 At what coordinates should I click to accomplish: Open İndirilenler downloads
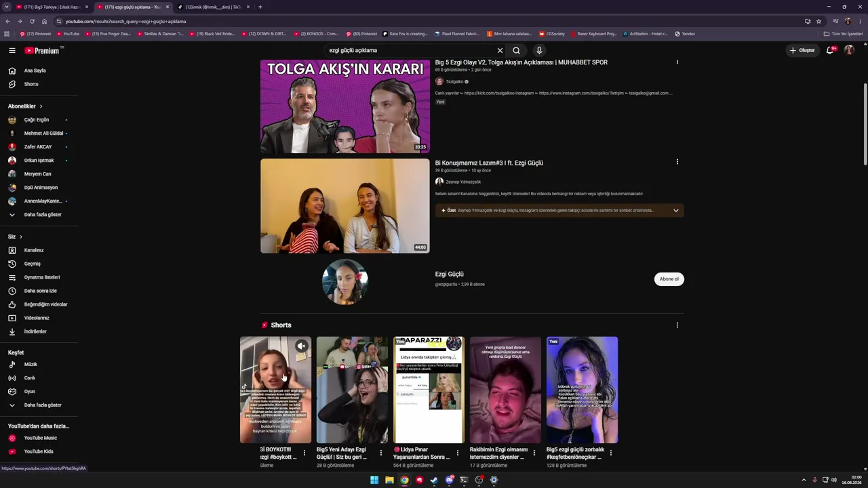click(35, 331)
